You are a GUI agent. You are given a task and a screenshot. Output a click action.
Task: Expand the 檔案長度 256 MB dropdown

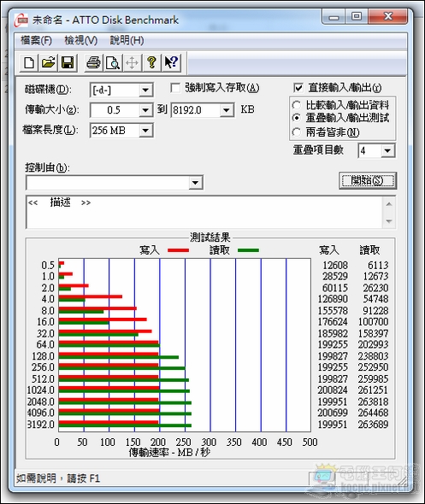coord(145,131)
